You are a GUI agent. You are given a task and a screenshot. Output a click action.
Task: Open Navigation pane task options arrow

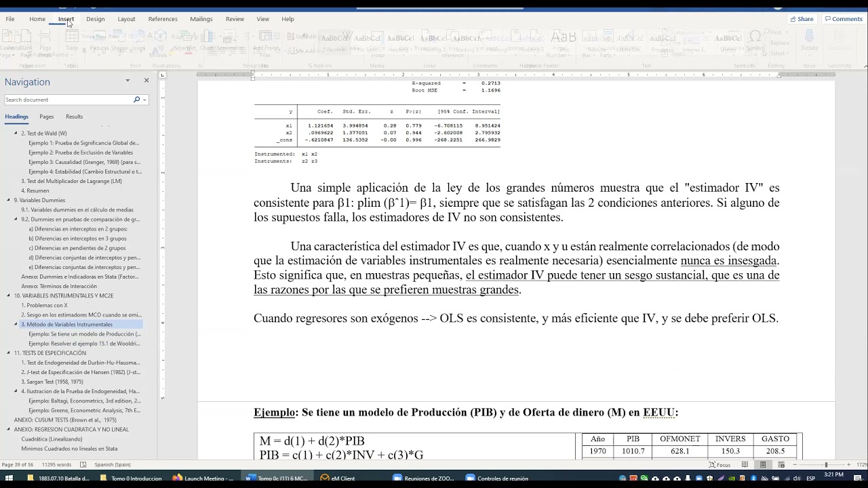[x=127, y=81]
